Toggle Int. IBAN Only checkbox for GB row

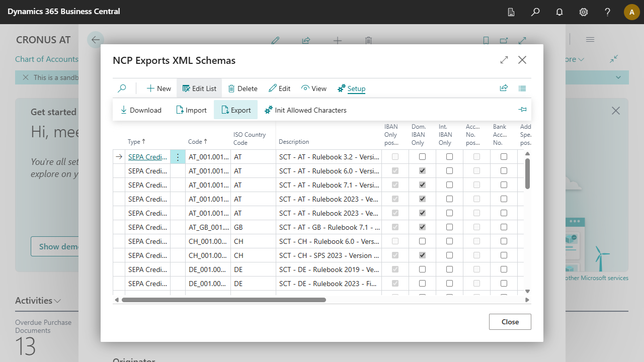(x=449, y=227)
